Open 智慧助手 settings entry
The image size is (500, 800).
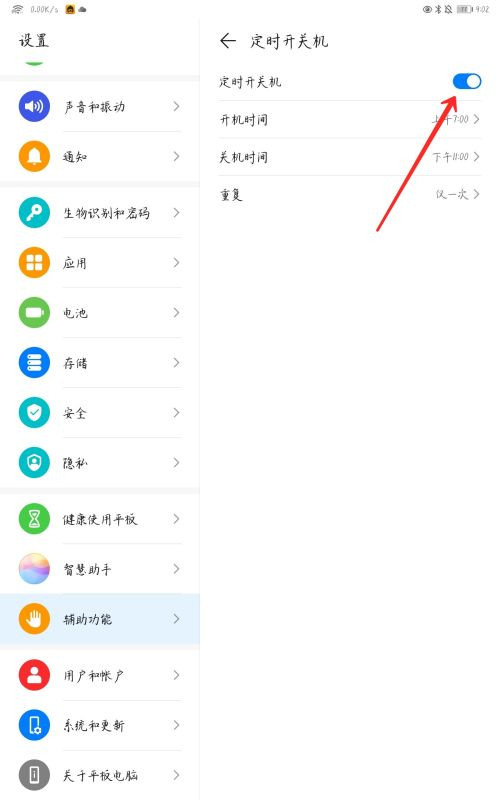click(100, 569)
